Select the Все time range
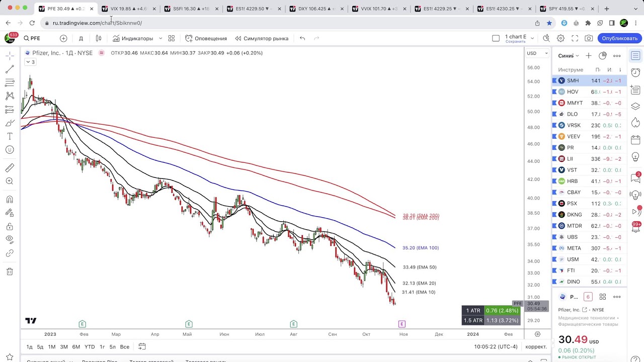Screen dimensions: 644x362 point(124,346)
